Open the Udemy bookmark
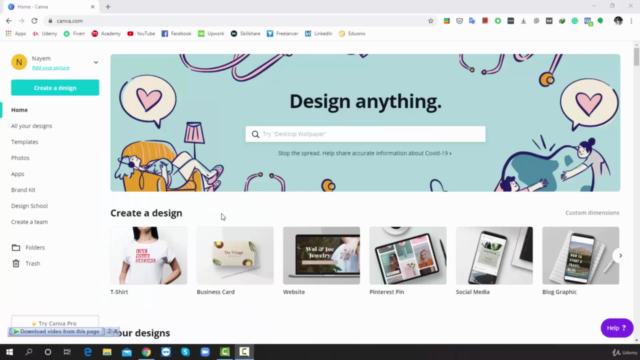The width and height of the screenshot is (640, 360). coord(45,33)
